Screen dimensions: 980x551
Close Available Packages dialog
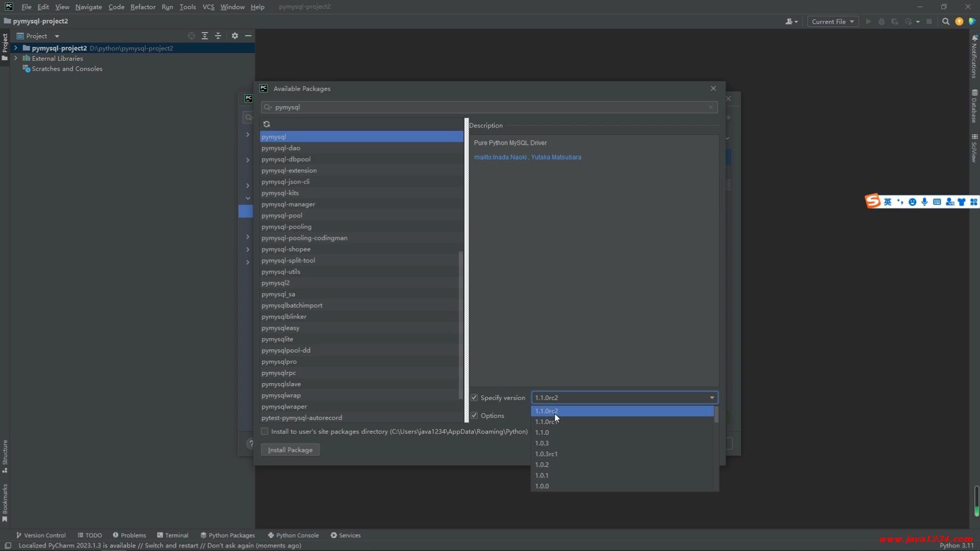pos(713,88)
